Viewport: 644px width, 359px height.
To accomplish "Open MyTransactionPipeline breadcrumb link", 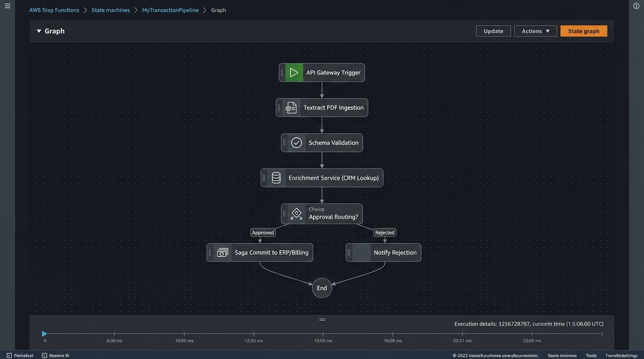I will [170, 10].
